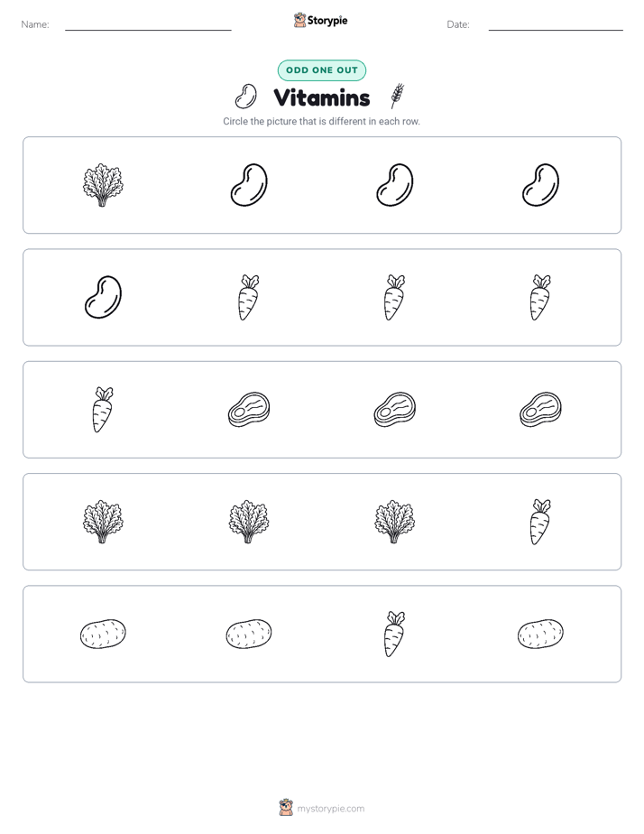The image size is (644, 834).
Task: Click the carrot in the fourth row
Action: (540, 522)
